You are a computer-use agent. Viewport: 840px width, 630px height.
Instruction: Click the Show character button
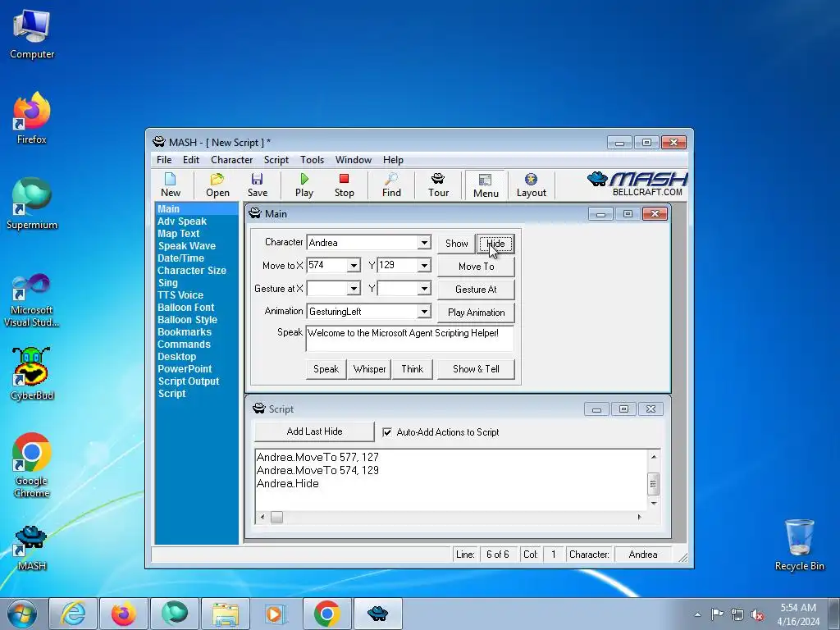tap(456, 244)
